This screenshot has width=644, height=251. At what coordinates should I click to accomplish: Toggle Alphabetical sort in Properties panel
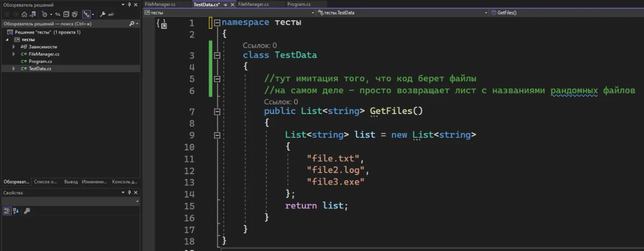16,210
